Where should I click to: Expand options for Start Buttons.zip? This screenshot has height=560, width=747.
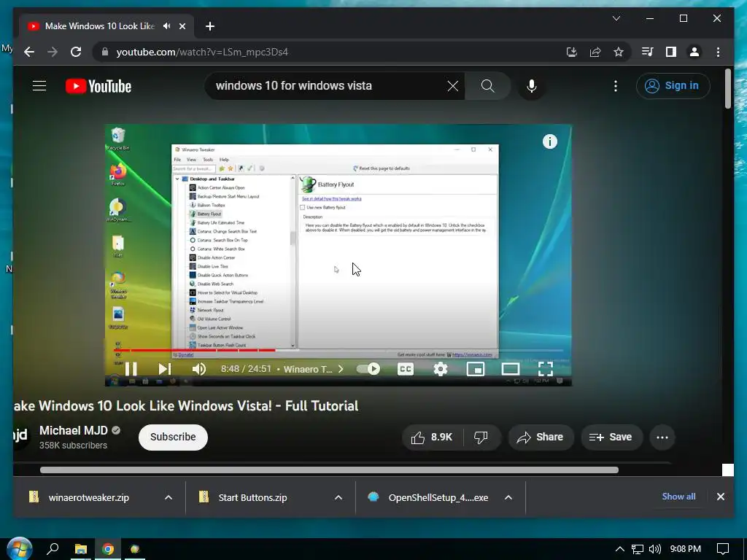(338, 497)
